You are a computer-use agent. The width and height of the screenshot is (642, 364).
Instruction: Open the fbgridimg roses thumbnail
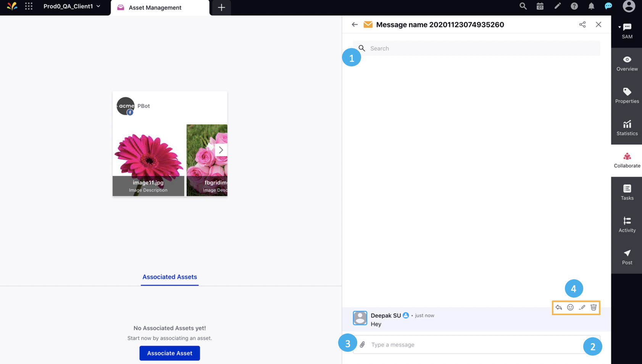pyautogui.click(x=207, y=160)
